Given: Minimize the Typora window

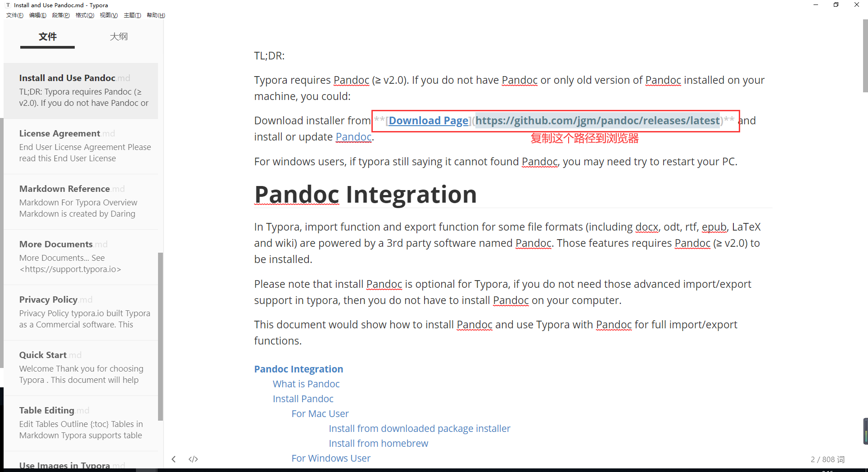Looking at the screenshot, I should tap(816, 5).
